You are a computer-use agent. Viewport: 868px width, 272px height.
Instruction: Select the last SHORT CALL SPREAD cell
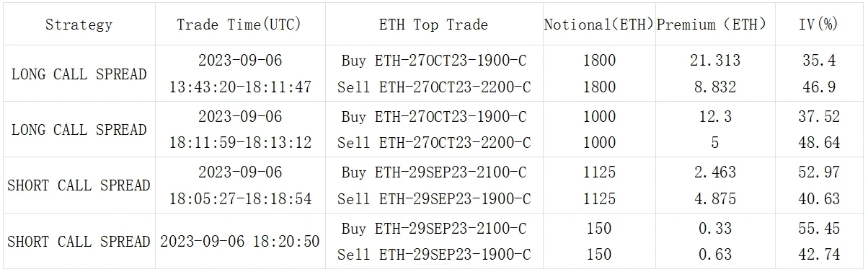(x=79, y=241)
